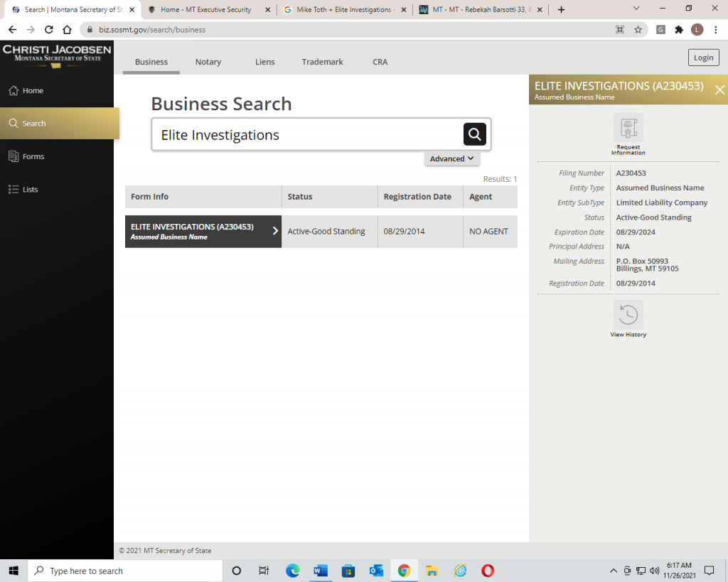Close the Elite Investigations details panel

click(x=719, y=90)
